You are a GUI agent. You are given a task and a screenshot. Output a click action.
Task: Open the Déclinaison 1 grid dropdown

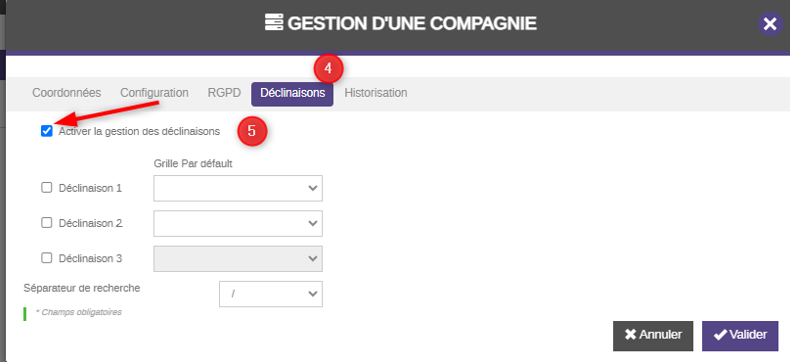[x=238, y=188]
